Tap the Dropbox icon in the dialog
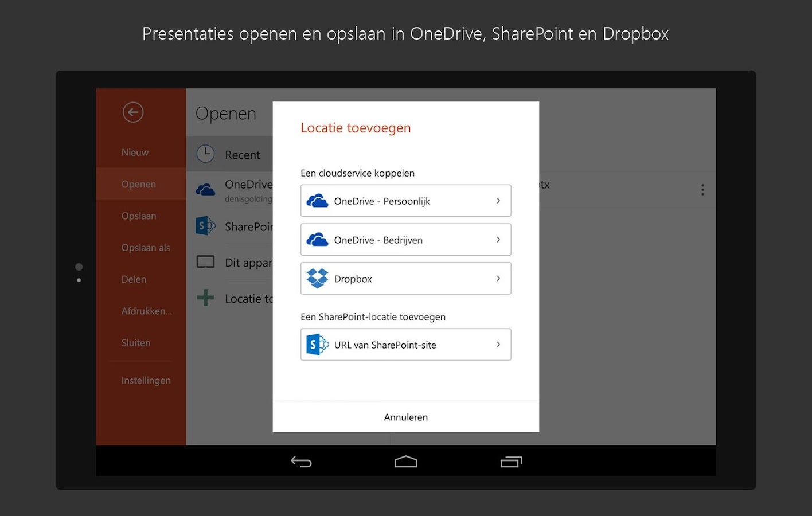 click(317, 278)
